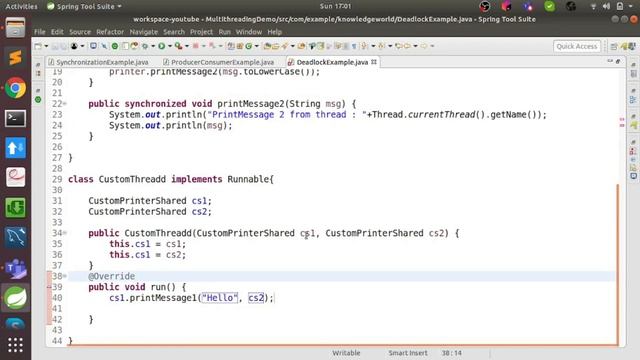The width and height of the screenshot is (640, 360).
Task: Show Applications grid in the dock
Action: [16, 345]
